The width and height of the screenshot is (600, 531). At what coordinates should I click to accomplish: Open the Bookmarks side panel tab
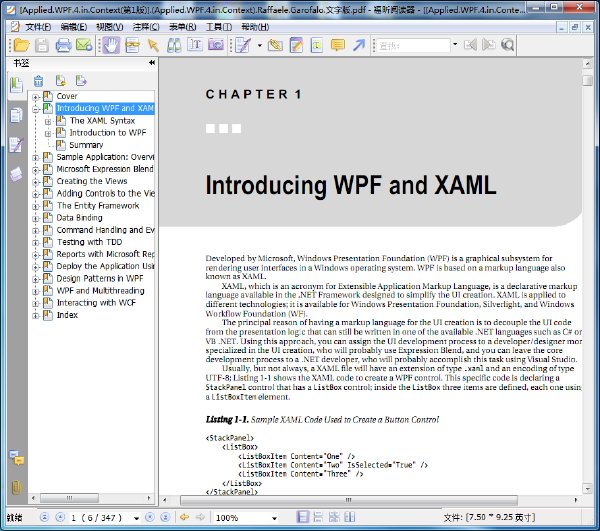16,85
